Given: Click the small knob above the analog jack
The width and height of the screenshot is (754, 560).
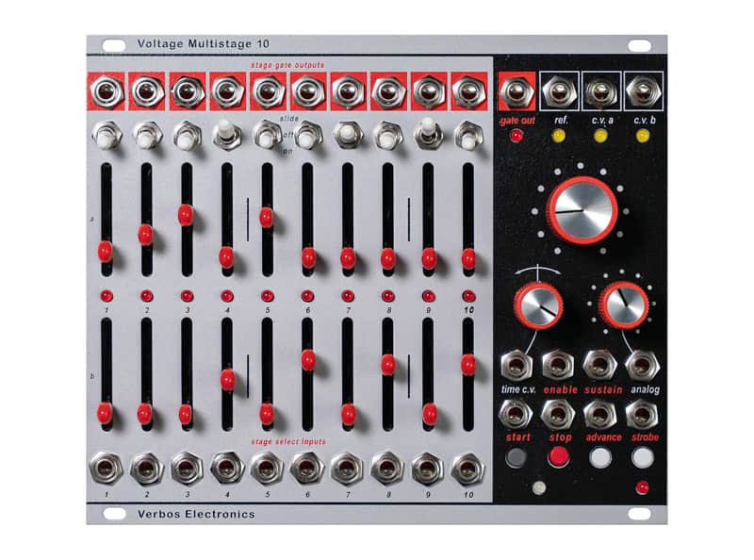Looking at the screenshot, I should [x=623, y=305].
